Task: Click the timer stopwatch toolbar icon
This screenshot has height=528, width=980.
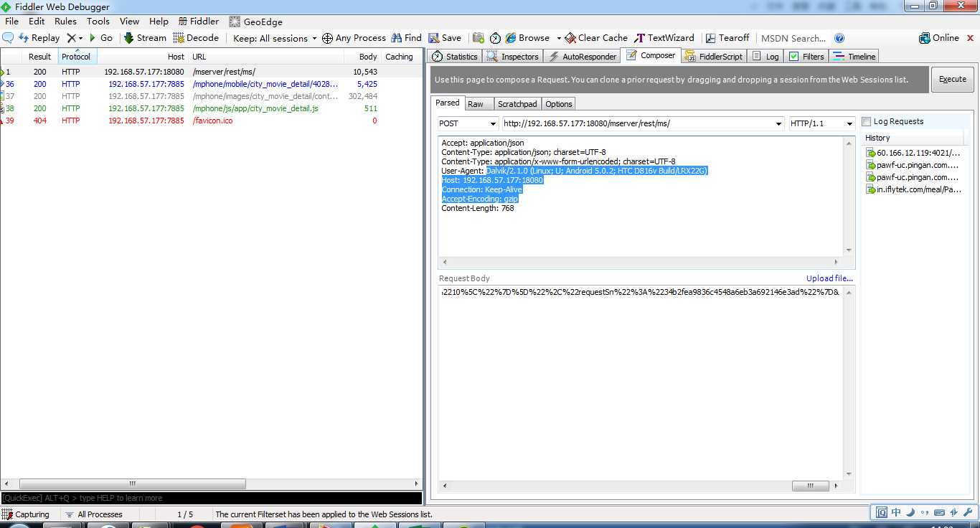Action: (x=495, y=38)
